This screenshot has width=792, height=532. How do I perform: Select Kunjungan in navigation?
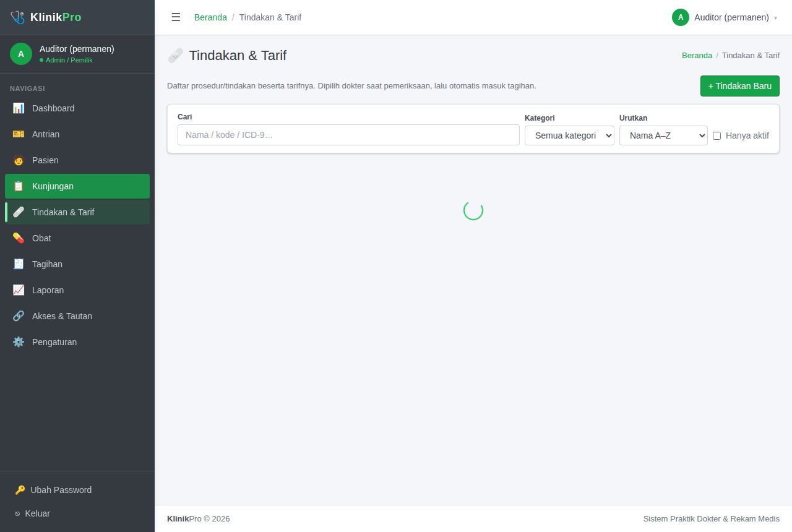(77, 186)
